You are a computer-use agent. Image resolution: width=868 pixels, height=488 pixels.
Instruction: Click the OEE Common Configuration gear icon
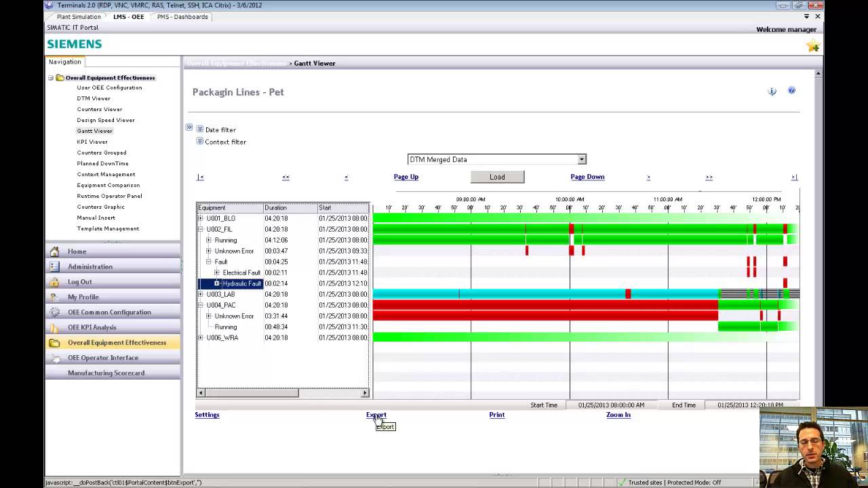click(x=54, y=312)
